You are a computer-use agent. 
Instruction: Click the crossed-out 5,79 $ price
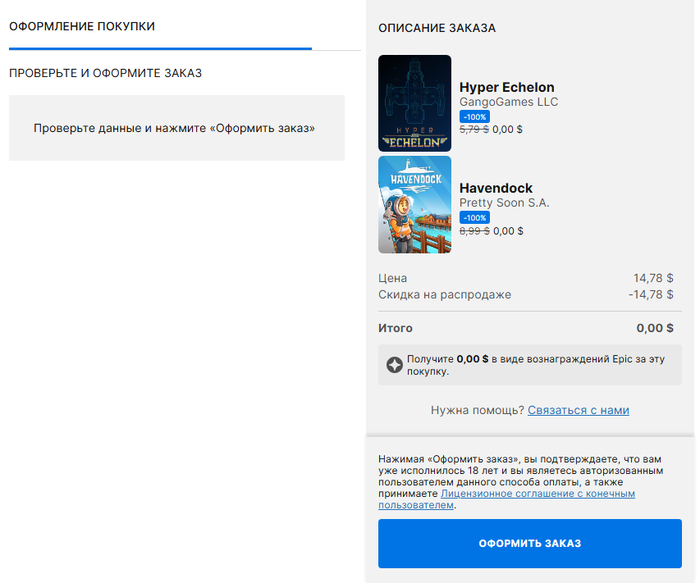474,129
